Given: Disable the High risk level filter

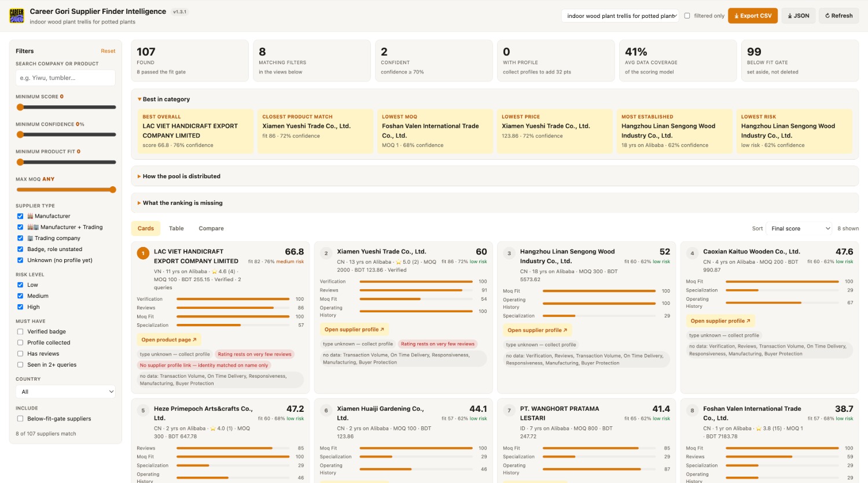Looking at the screenshot, I should pos(20,307).
